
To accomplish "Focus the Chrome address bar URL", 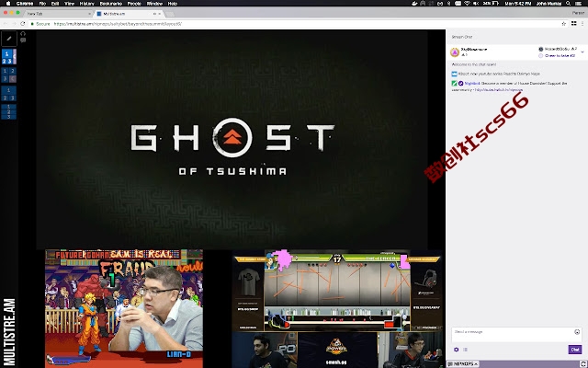I will (x=118, y=24).
